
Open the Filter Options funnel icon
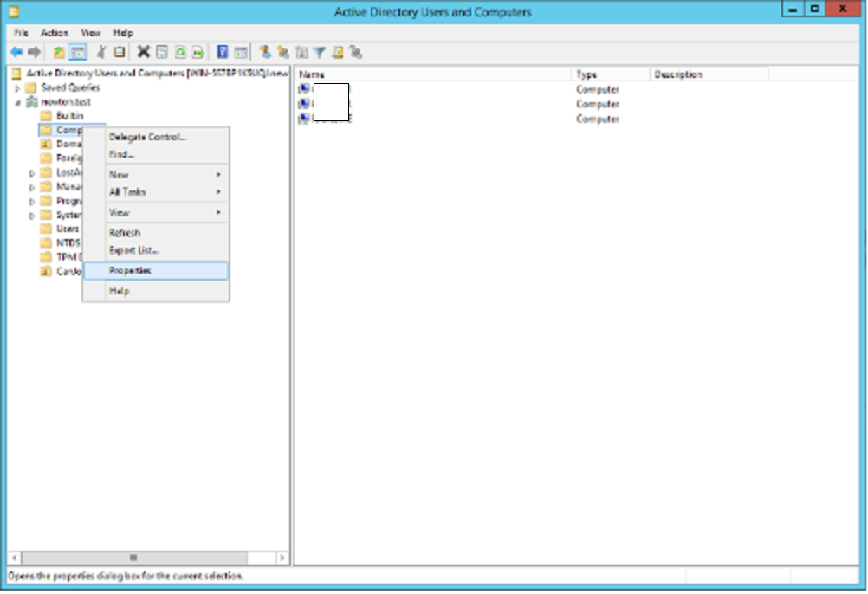point(318,52)
